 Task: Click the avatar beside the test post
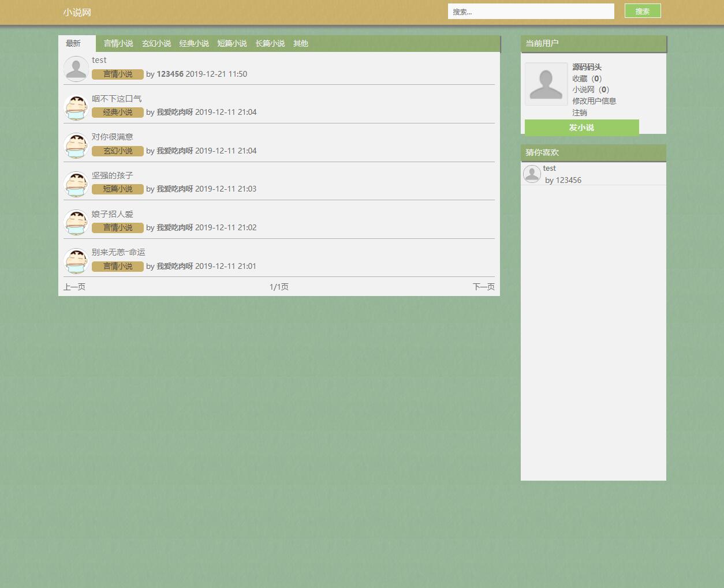pyautogui.click(x=76, y=69)
